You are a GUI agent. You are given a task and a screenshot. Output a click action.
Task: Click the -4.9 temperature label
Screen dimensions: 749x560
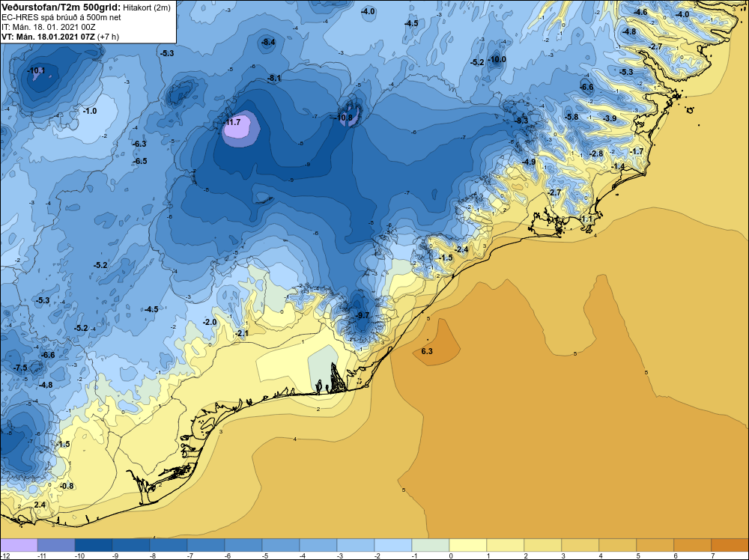529,162
